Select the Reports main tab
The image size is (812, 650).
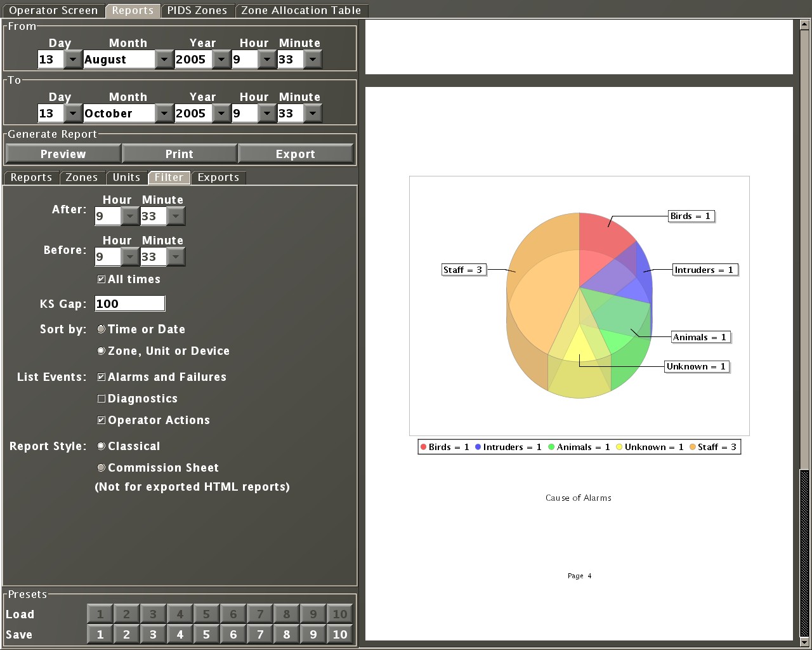pyautogui.click(x=133, y=10)
